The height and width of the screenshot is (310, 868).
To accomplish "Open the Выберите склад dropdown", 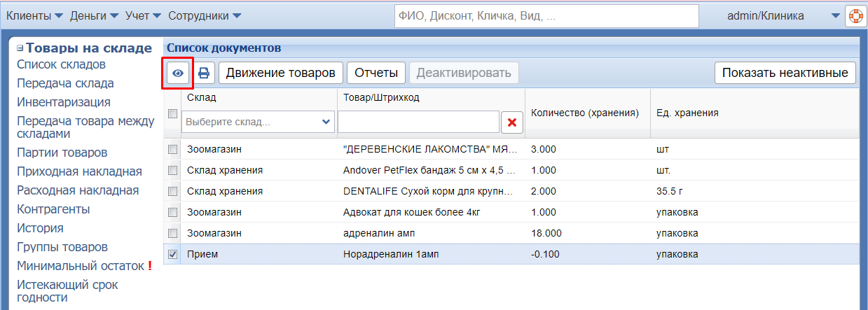I will pyautogui.click(x=258, y=122).
